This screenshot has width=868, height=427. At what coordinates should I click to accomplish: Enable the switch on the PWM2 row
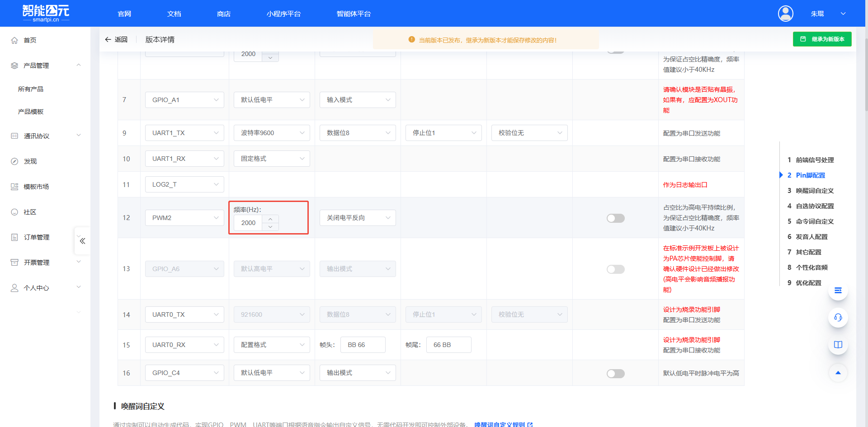[x=615, y=218]
